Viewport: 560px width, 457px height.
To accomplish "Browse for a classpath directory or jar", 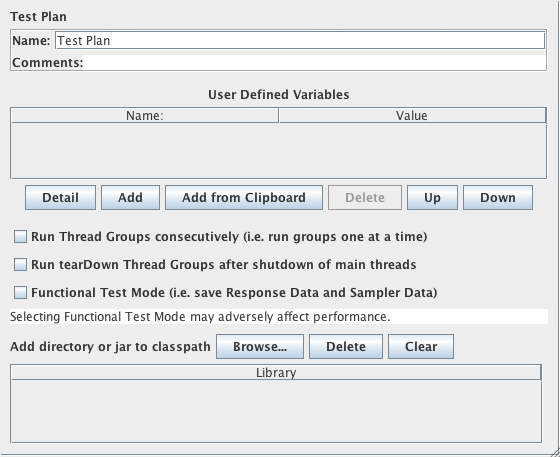I will tap(260, 346).
